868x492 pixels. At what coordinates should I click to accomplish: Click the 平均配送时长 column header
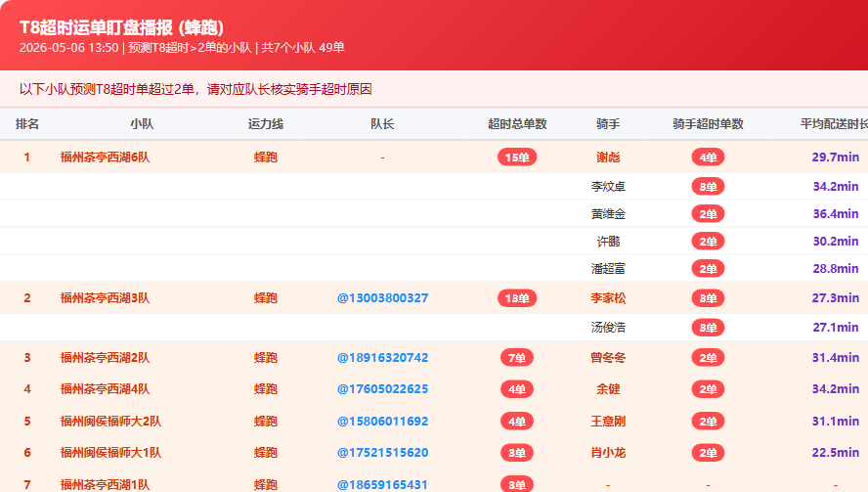pos(834,124)
